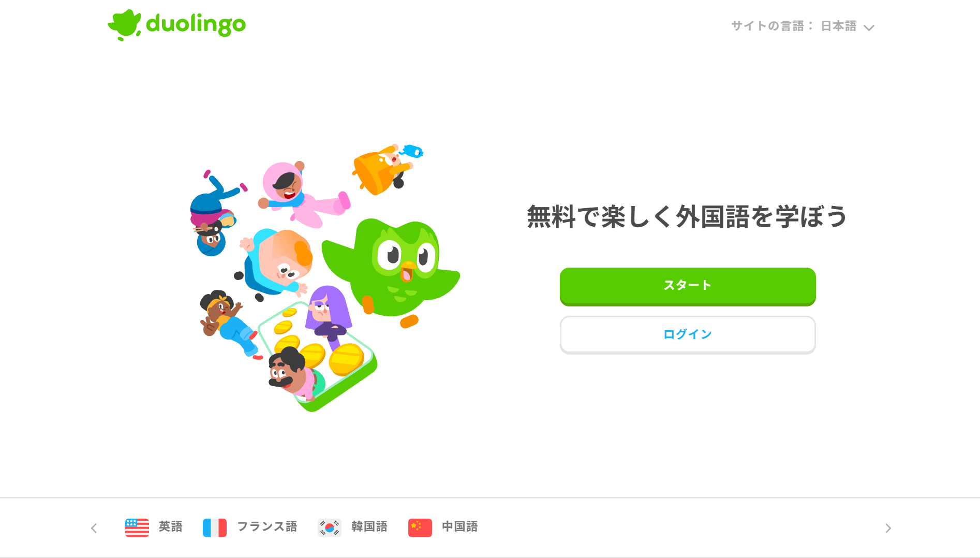The image size is (980, 558).
Task: Choose the 中国語 language option
Action: click(x=460, y=527)
